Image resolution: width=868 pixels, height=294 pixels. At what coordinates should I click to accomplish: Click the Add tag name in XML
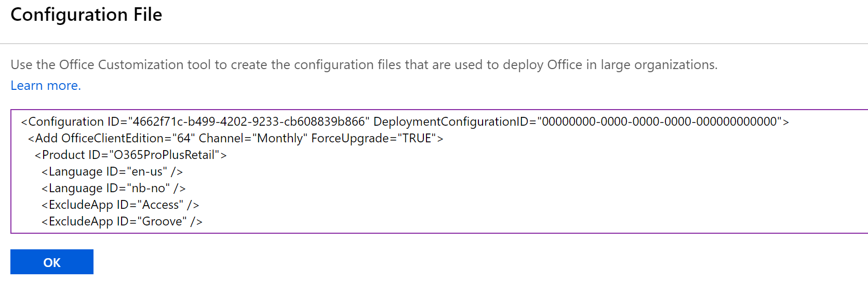click(46, 138)
